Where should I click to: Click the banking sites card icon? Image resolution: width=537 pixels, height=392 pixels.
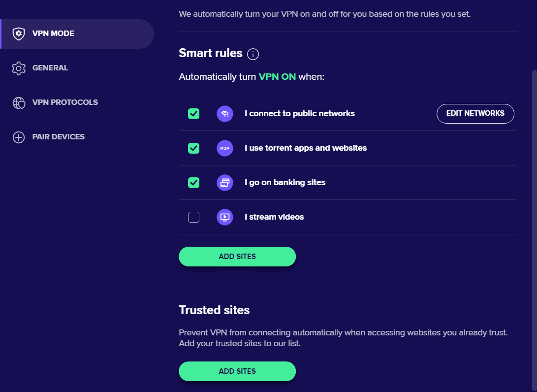pos(224,183)
